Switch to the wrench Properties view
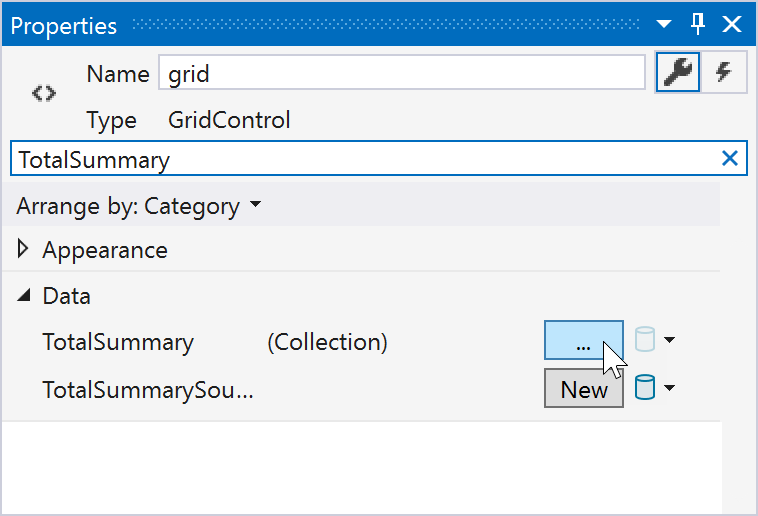The width and height of the screenshot is (758, 516). pos(677,73)
